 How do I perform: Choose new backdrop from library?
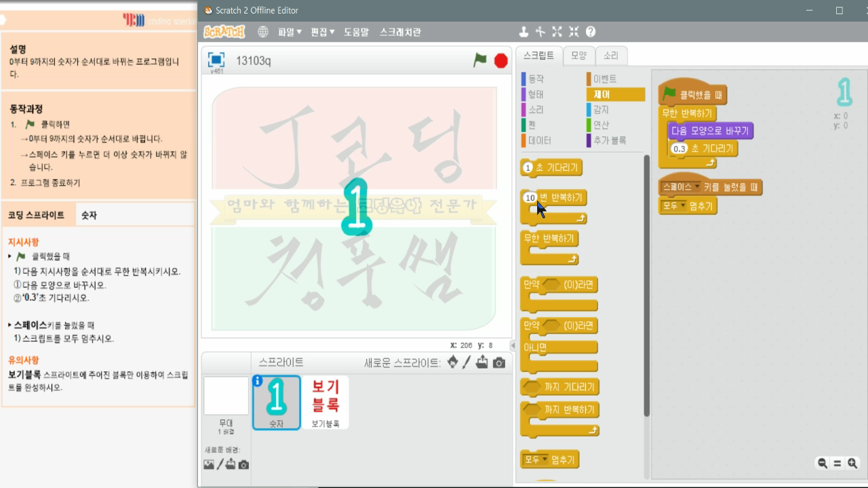pos(209,464)
